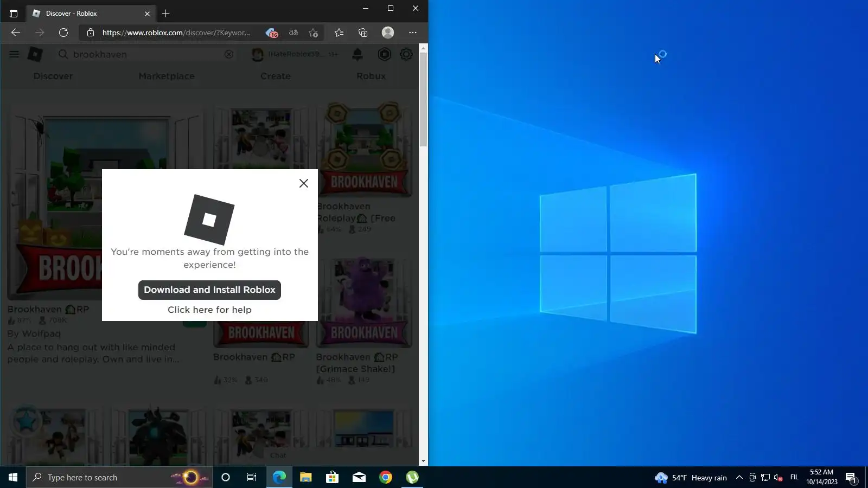Open the Mail app from taskbar
The image size is (868, 488).
pyautogui.click(x=359, y=477)
